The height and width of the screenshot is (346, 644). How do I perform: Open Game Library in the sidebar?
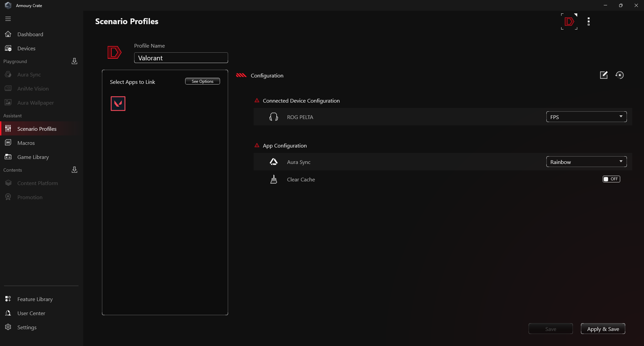[33, 157]
